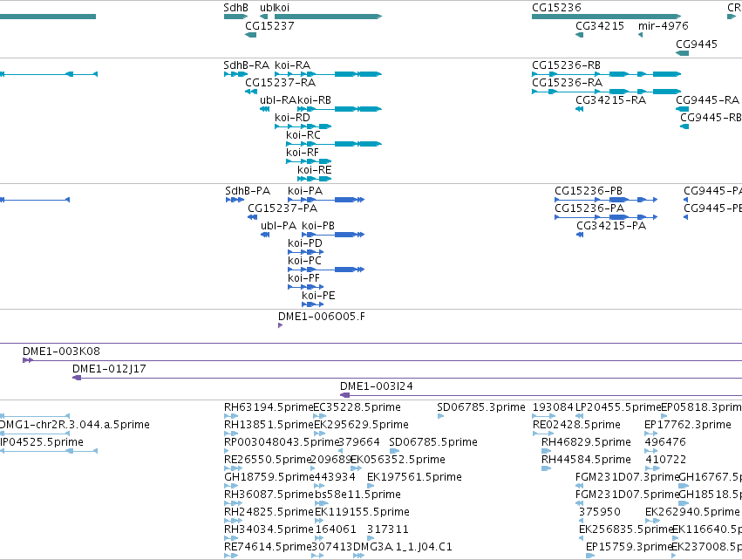Screen dimensions: 742x560
Task: Select the CG15236-PA protein
Action: coord(606,217)
